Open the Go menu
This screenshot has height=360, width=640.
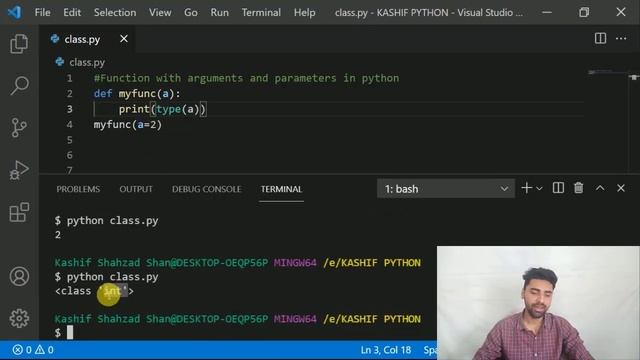[191, 13]
